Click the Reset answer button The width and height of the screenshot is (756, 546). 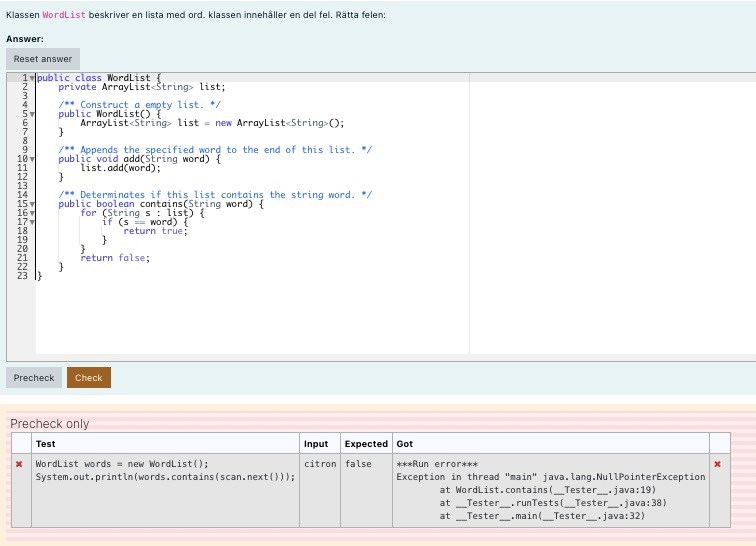click(43, 59)
